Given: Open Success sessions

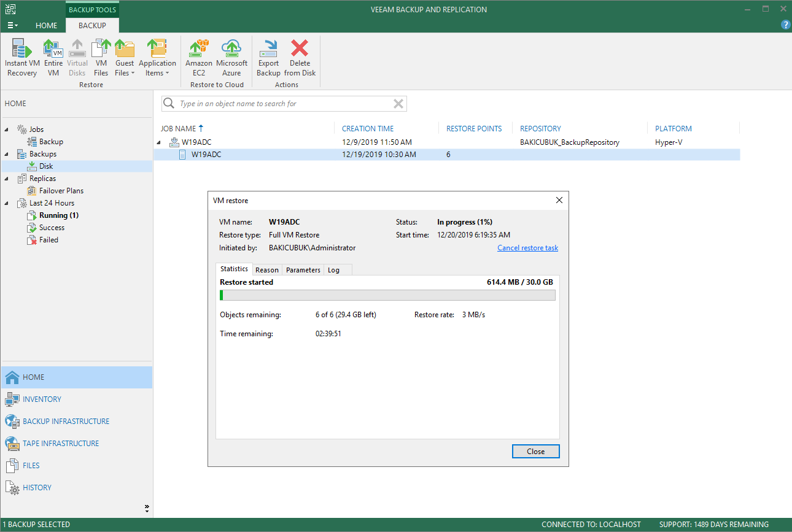Looking at the screenshot, I should [52, 228].
